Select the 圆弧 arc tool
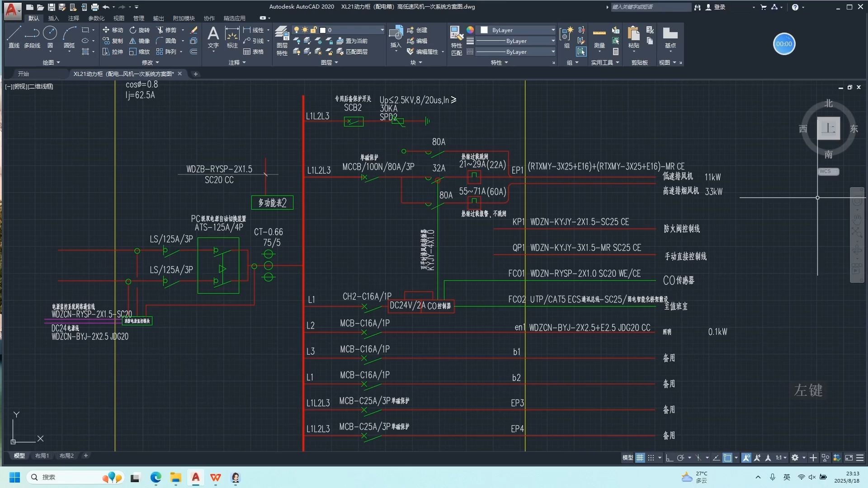The height and width of the screenshot is (488, 868). pyautogui.click(x=69, y=37)
